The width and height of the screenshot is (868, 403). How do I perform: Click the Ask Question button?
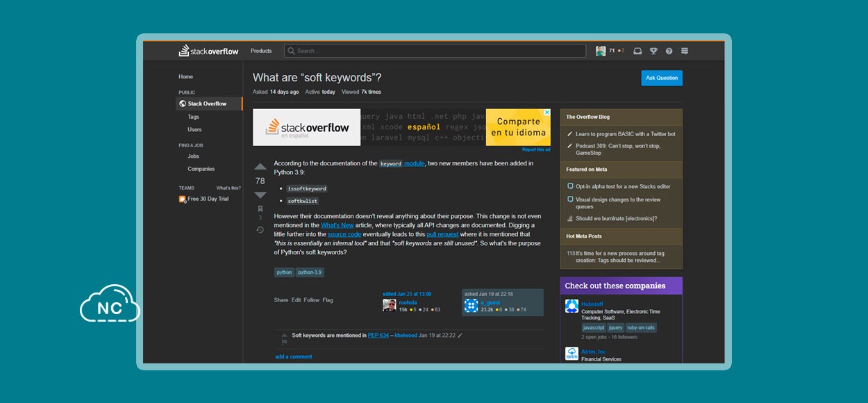[662, 78]
